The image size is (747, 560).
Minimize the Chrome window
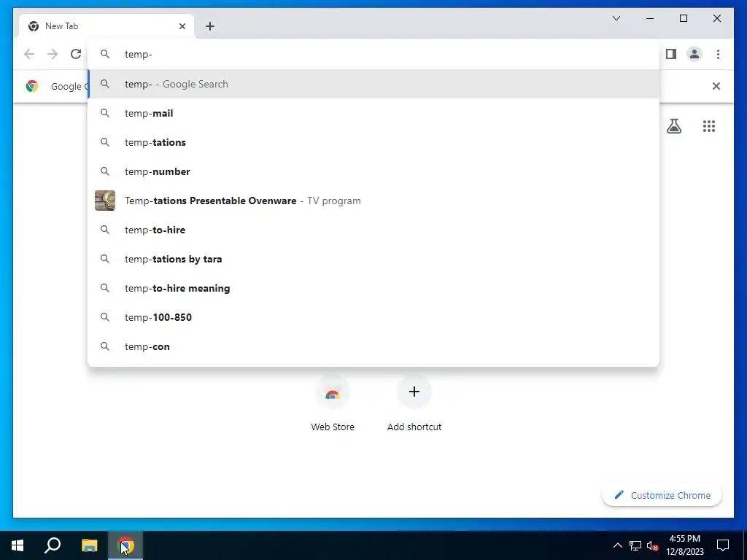(650, 18)
